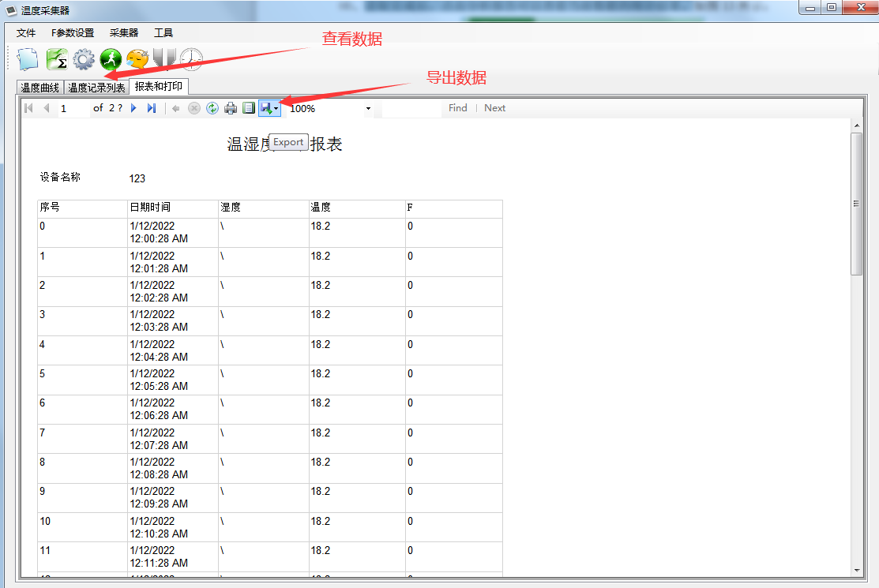Screen dimensions: 879x588
Task: Open the 文件 menu
Action: [26, 33]
